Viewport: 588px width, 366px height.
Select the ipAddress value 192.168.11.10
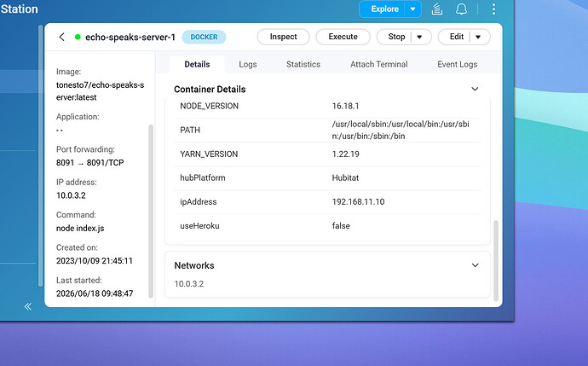(x=358, y=202)
